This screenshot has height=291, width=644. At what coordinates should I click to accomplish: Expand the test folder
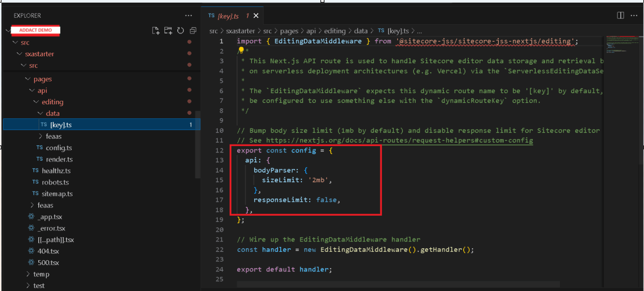click(28, 286)
